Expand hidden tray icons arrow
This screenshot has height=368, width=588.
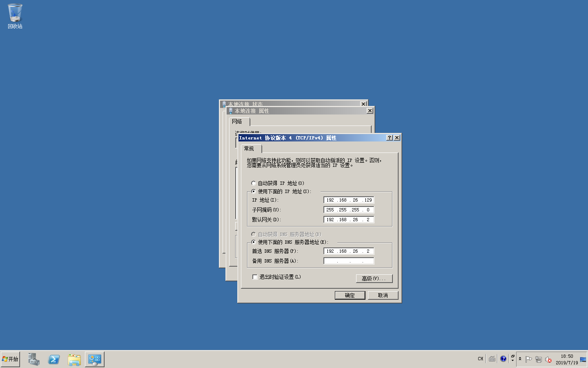pyautogui.click(x=520, y=359)
